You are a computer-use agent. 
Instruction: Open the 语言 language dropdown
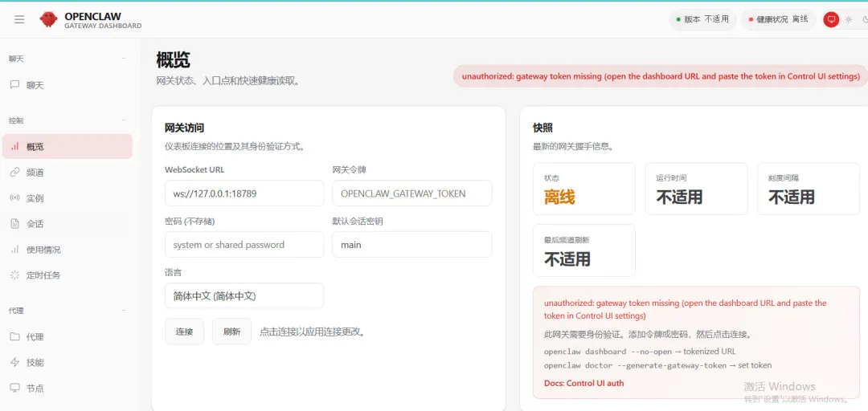click(244, 296)
